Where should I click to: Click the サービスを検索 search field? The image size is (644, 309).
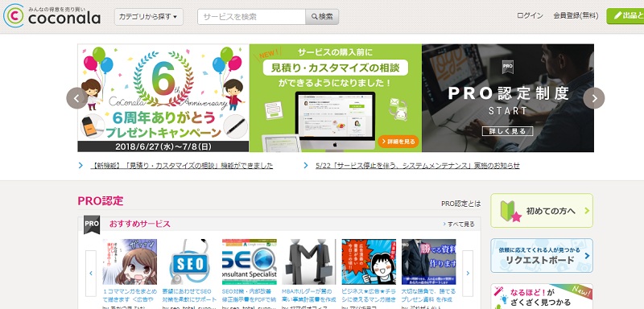click(251, 17)
